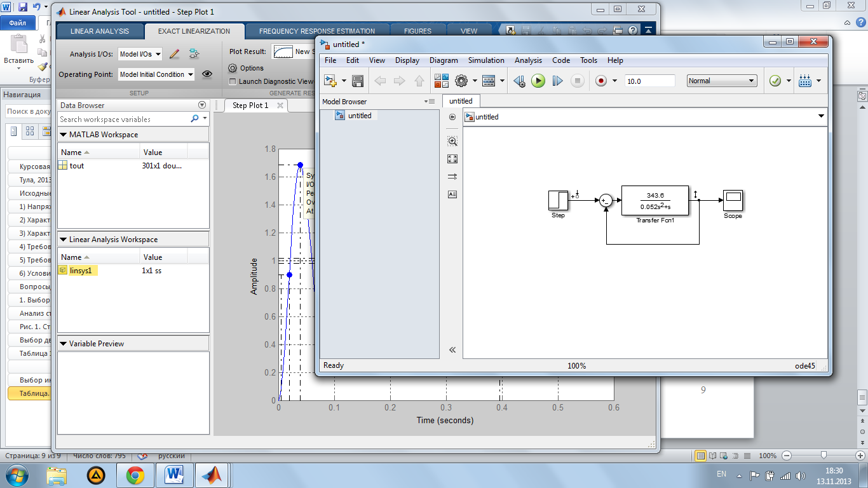Open the Code menu
Image resolution: width=868 pixels, height=488 pixels.
561,60
